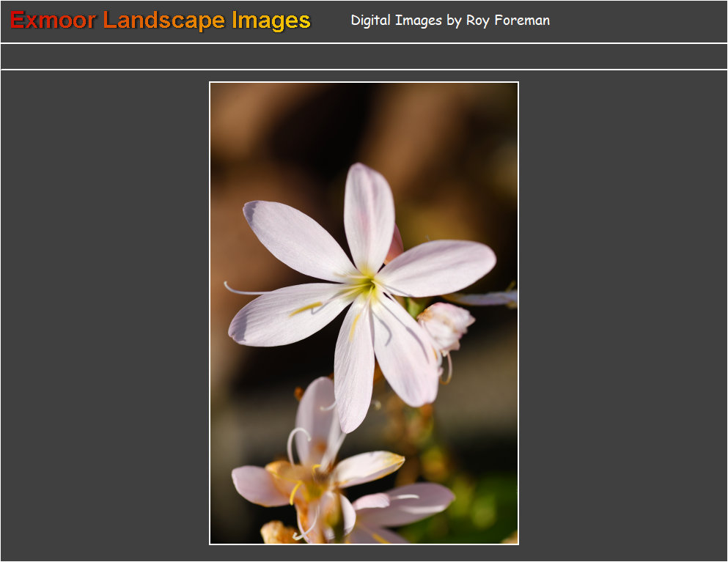The image size is (728, 562).
Task: Click the Exmoor Landscape Images site title
Action: [161, 21]
